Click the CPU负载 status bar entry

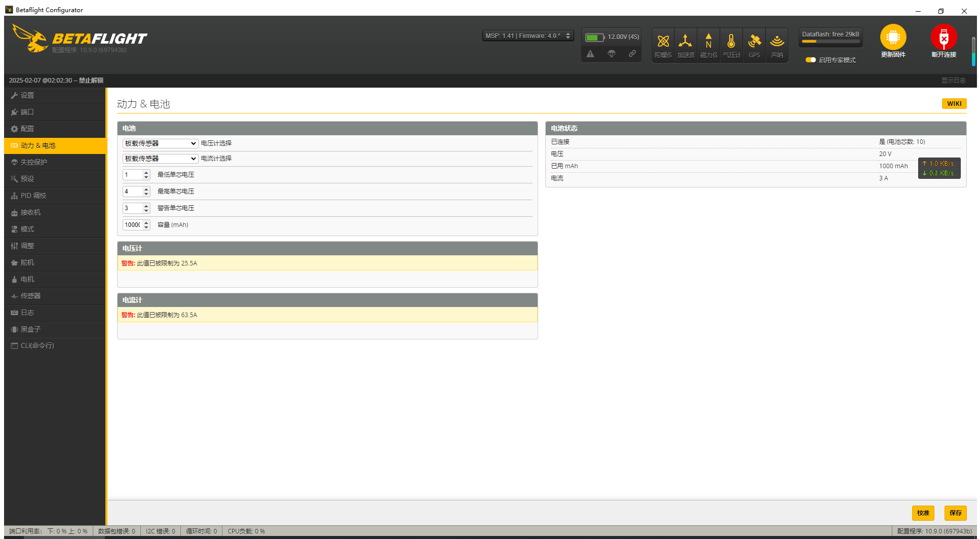coord(246,531)
